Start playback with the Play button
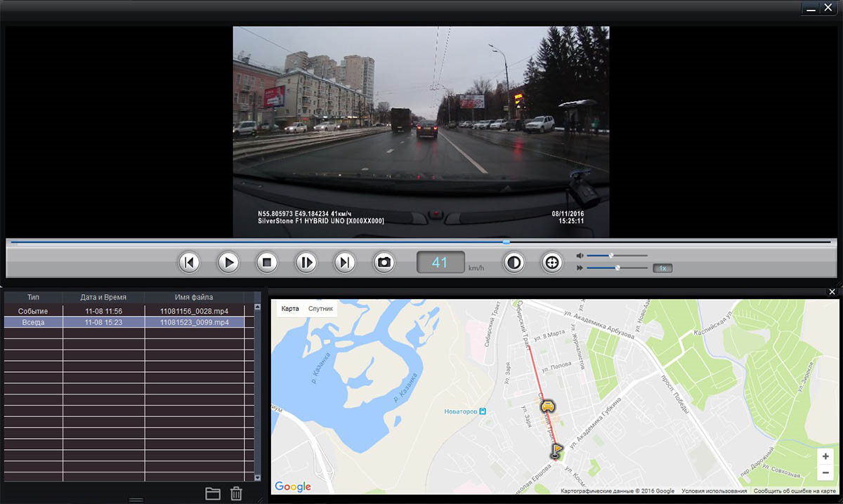The width and height of the screenshot is (843, 504). tap(228, 263)
